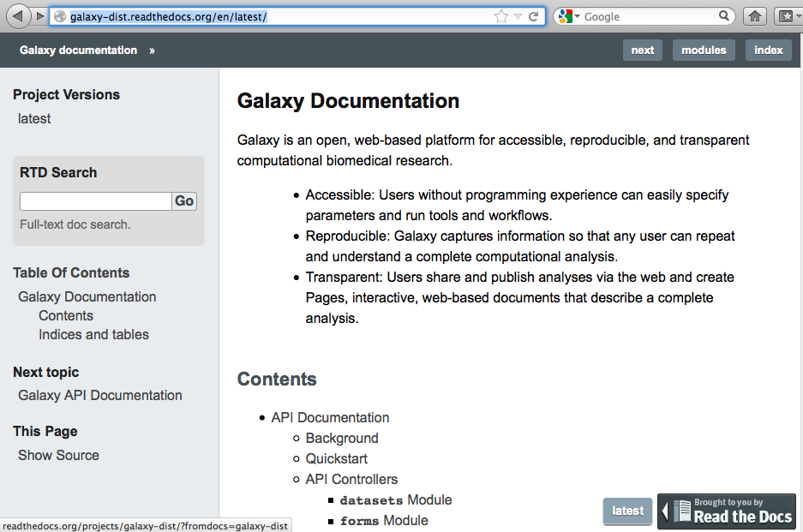Screen dimensions: 803x532
Task: Click the latest version badge at bottom
Action: pos(627,511)
